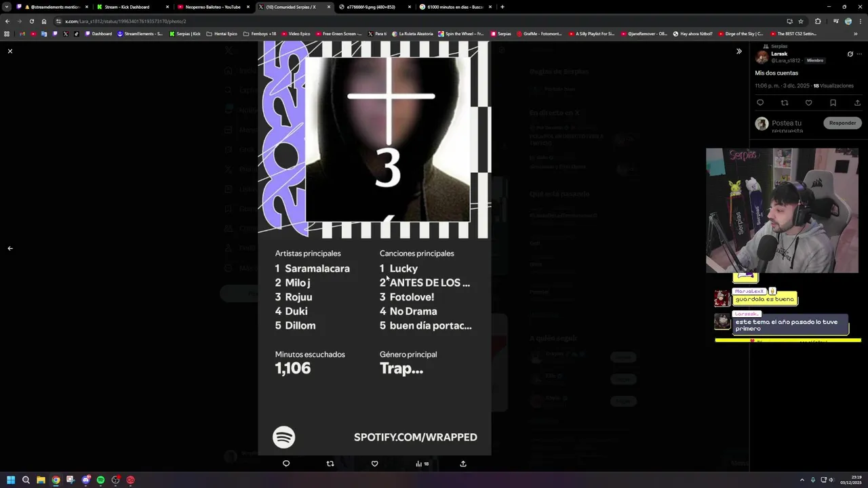This screenshot has width=868, height=488.
Task: Open the Video Epico bookmark
Action: point(295,34)
